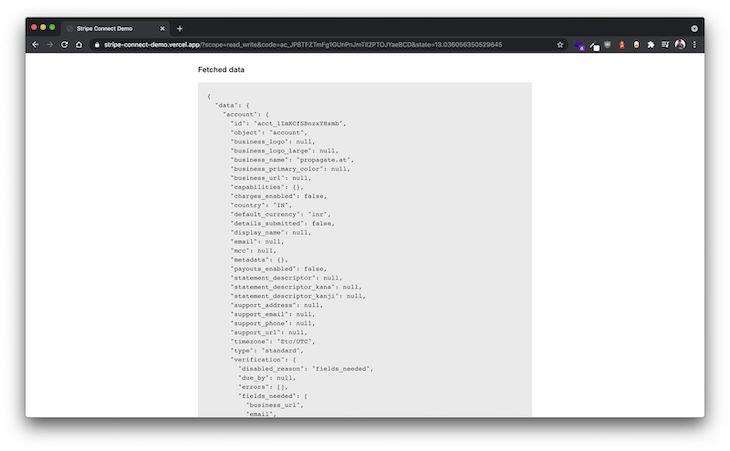The image size is (730, 451).
Task: Click the "business_primary_color": null line
Action: click(x=290, y=169)
